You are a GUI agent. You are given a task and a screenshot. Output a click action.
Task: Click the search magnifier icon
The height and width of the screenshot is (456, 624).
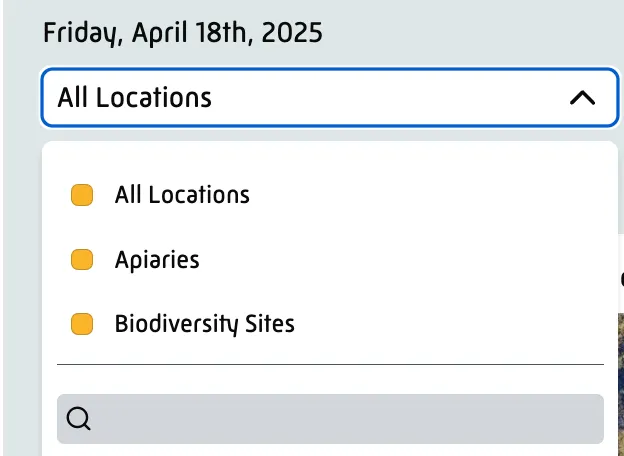tap(79, 419)
